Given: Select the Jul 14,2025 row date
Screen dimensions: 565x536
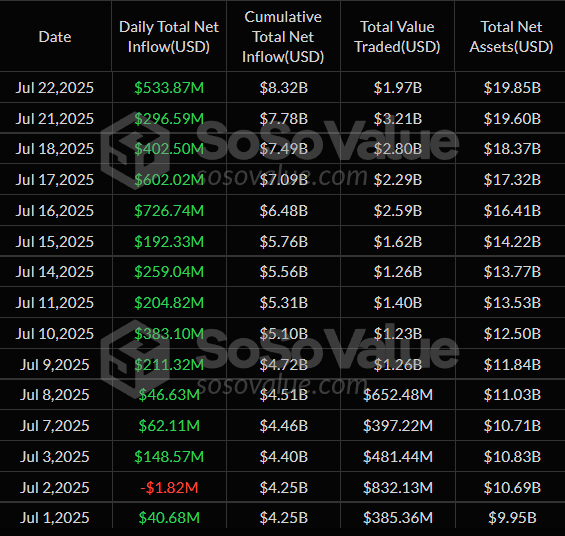Looking at the screenshot, I should (55, 272).
